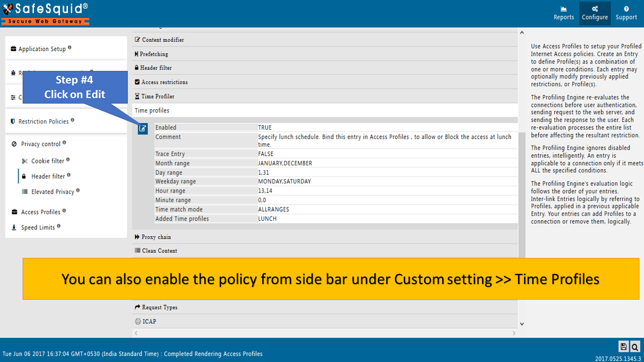Select Privacy control in the sidebar

point(41,144)
